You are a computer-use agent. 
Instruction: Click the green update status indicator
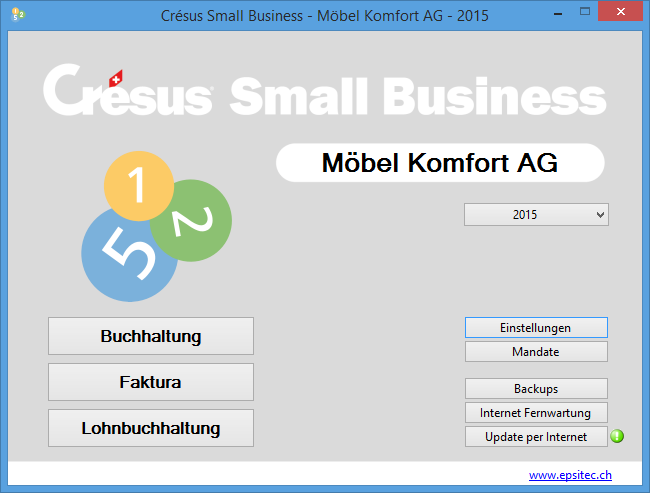click(x=617, y=436)
